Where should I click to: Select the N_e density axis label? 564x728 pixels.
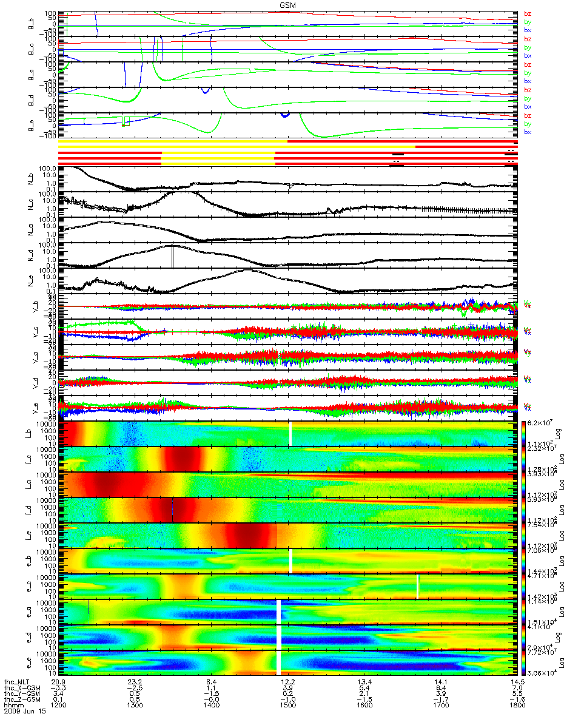30,280
